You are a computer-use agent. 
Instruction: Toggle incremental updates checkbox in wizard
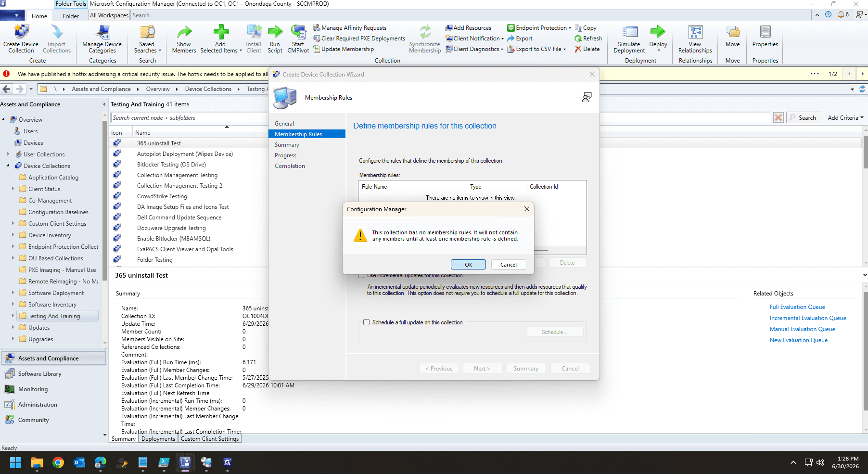tap(361, 275)
